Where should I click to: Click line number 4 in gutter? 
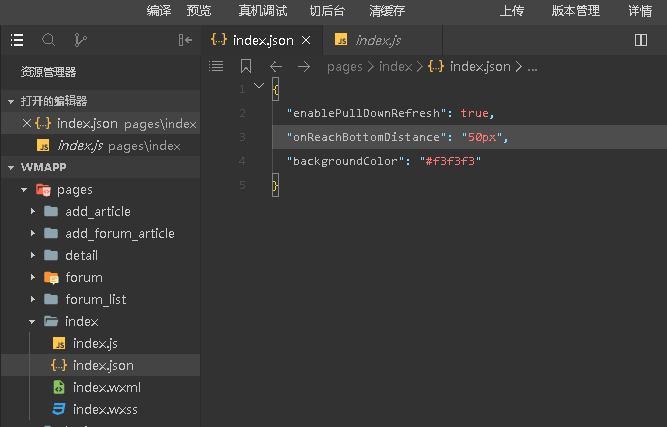point(242,161)
